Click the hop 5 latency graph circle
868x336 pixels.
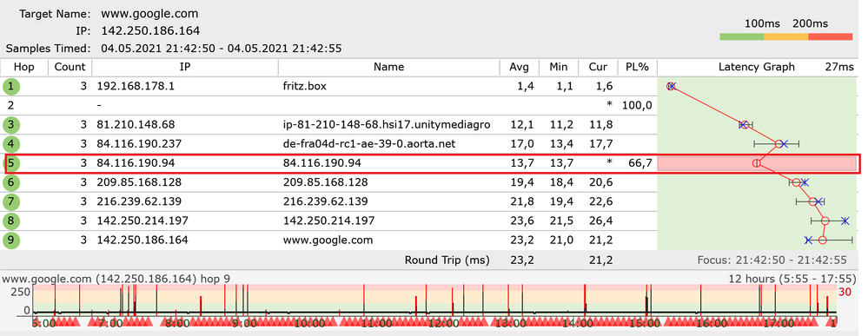[x=756, y=163]
